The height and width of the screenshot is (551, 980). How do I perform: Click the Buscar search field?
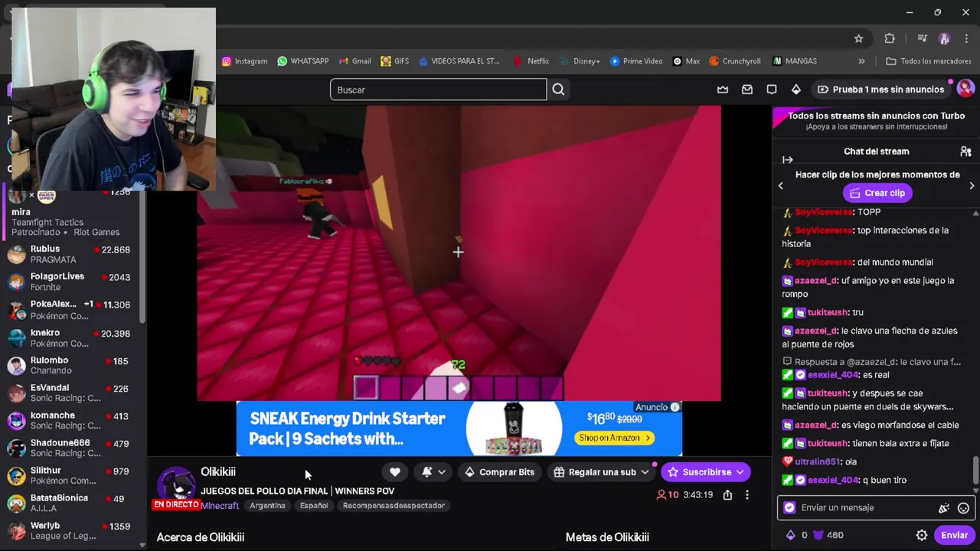[x=438, y=90]
